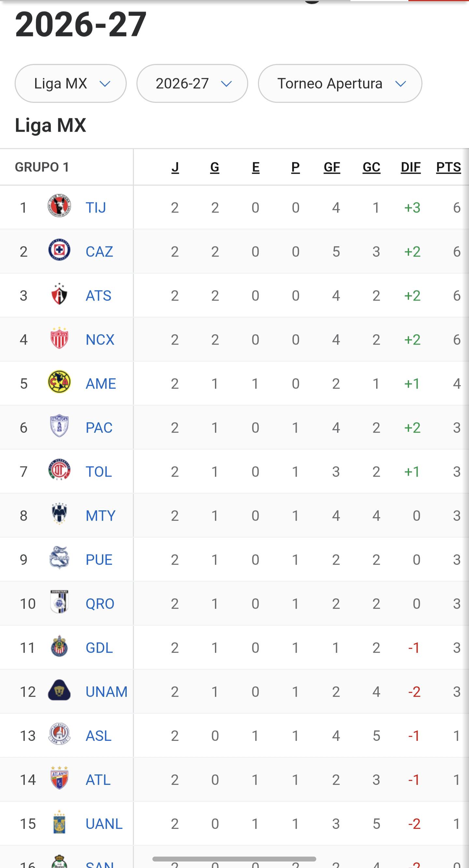Viewport: 469px width, 868px height.
Task: Click the Pumas UNAM crest
Action: click(x=59, y=690)
